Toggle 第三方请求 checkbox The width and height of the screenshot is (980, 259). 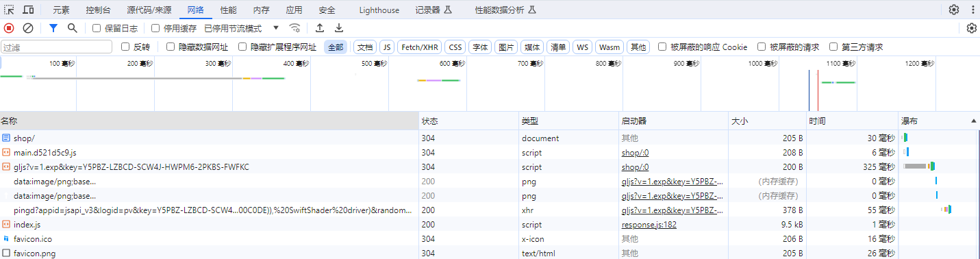(x=833, y=47)
